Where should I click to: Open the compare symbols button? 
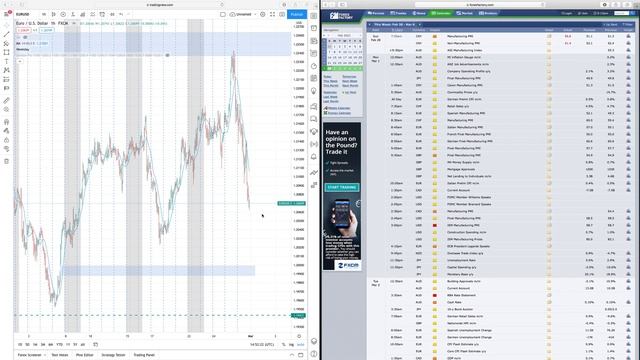[x=63, y=14]
